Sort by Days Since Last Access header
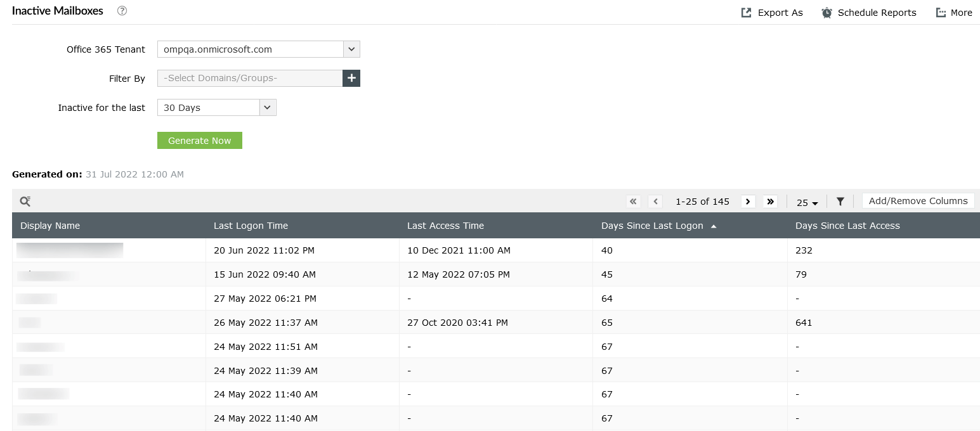Screen dimensions: 980x431 [847, 226]
